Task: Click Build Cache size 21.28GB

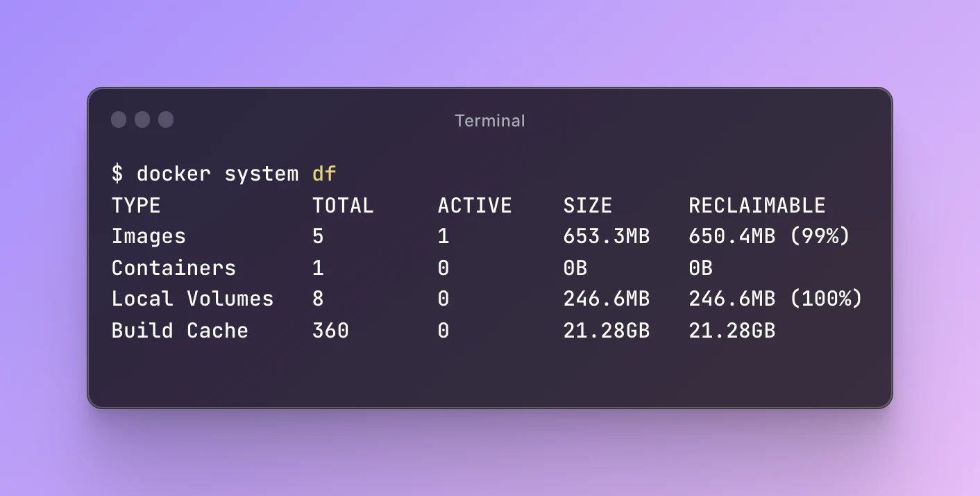Action: [607, 331]
